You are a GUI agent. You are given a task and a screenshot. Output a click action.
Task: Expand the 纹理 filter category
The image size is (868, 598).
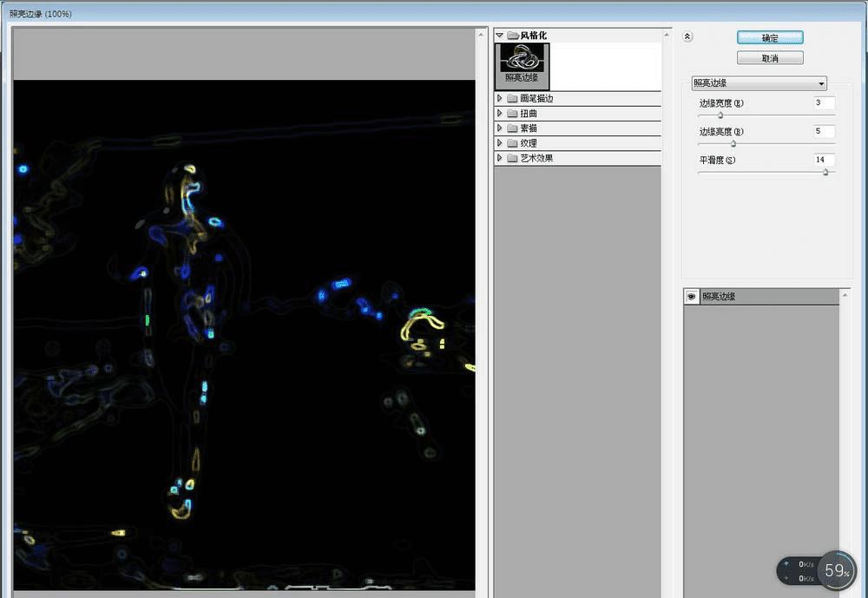499,143
